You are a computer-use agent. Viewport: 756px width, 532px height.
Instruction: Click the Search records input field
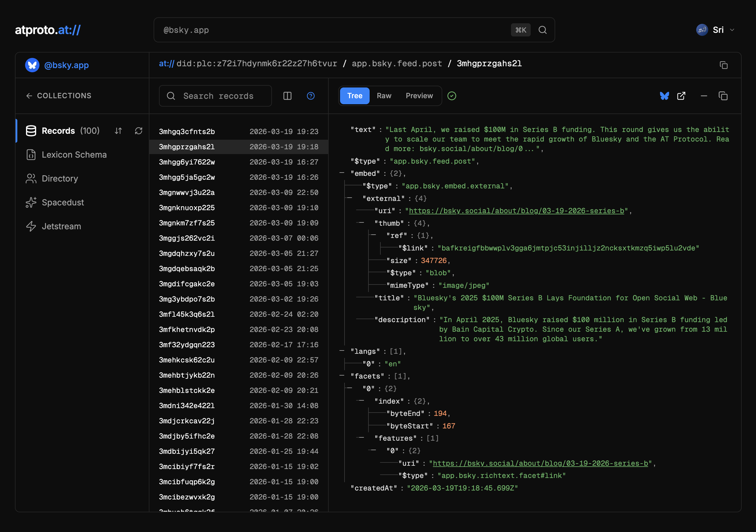pyautogui.click(x=218, y=96)
